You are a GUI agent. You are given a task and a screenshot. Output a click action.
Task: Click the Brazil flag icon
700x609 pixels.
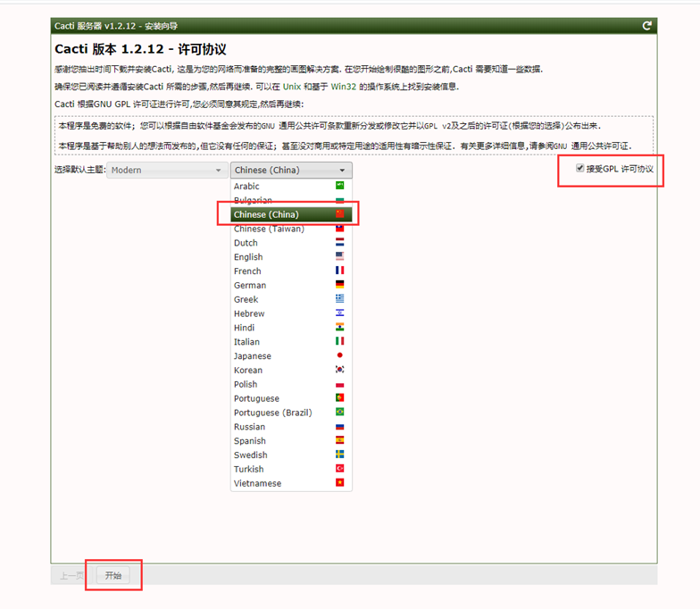click(339, 412)
